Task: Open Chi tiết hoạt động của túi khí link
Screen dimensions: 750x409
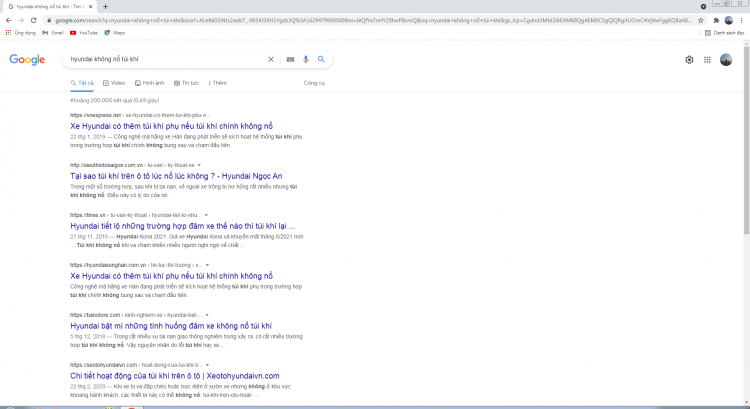Action: coord(175,376)
